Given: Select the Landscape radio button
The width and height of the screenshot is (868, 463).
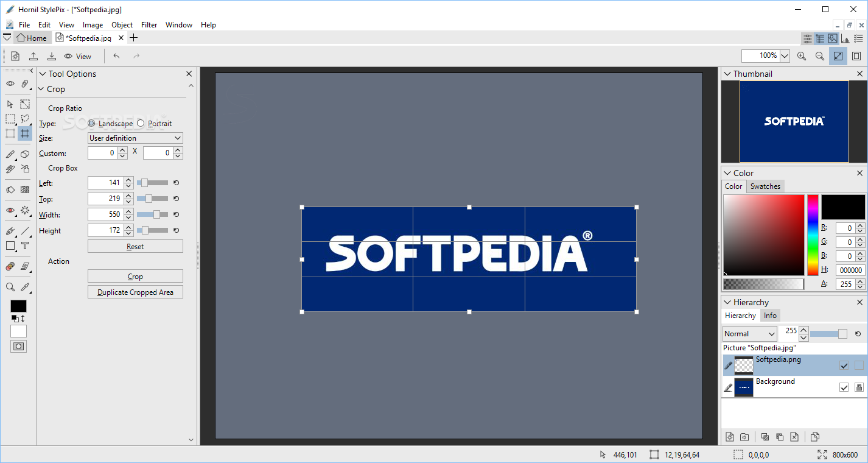Looking at the screenshot, I should 91,123.
